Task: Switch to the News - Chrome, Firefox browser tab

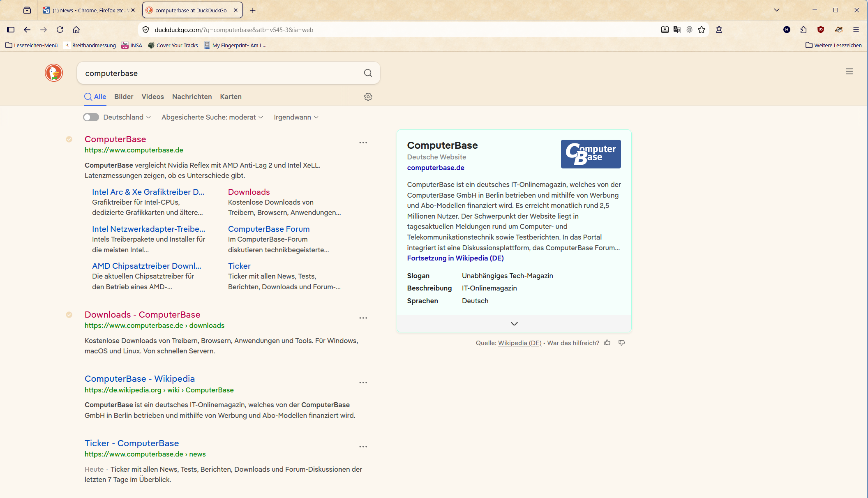Action: pos(89,10)
